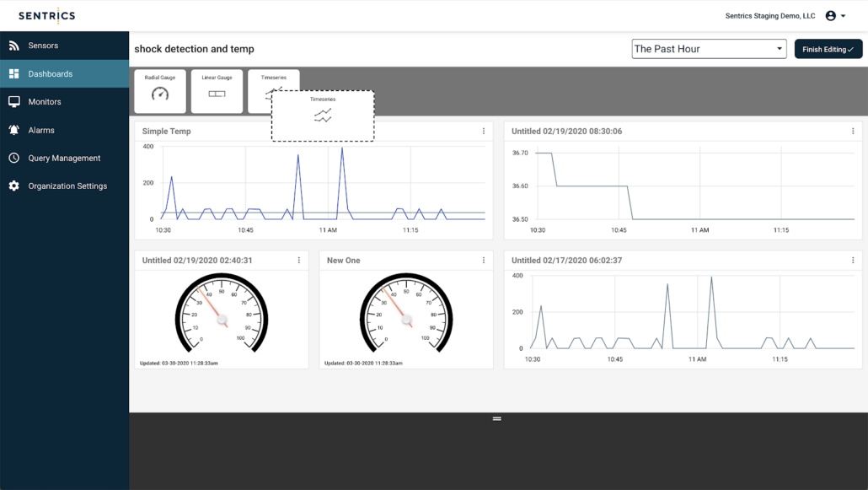Open New One widget options menu

[483, 261]
